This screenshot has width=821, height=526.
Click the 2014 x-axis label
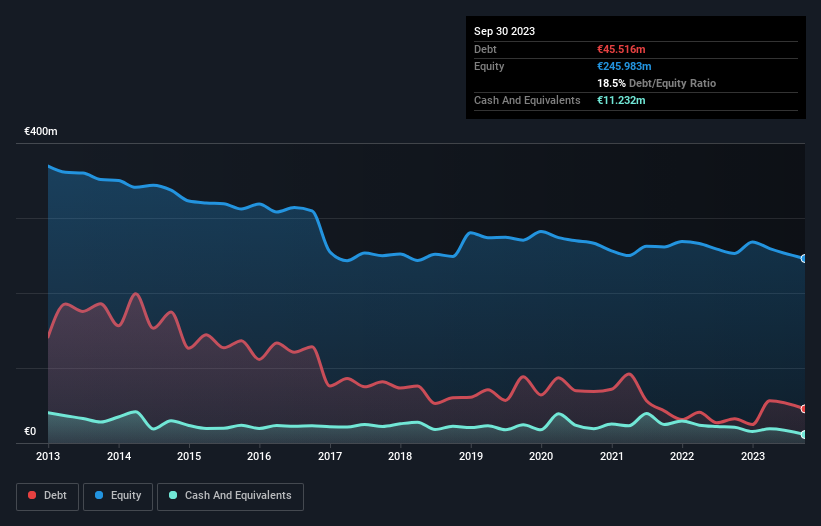click(x=119, y=456)
